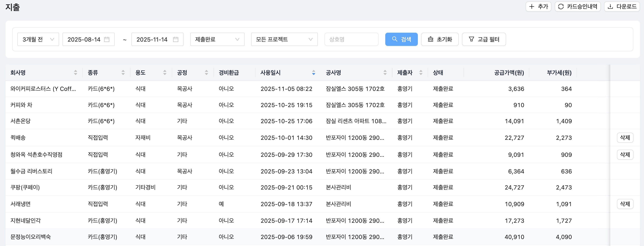Open the 모든 프로젝트 project dropdown

pos(284,39)
